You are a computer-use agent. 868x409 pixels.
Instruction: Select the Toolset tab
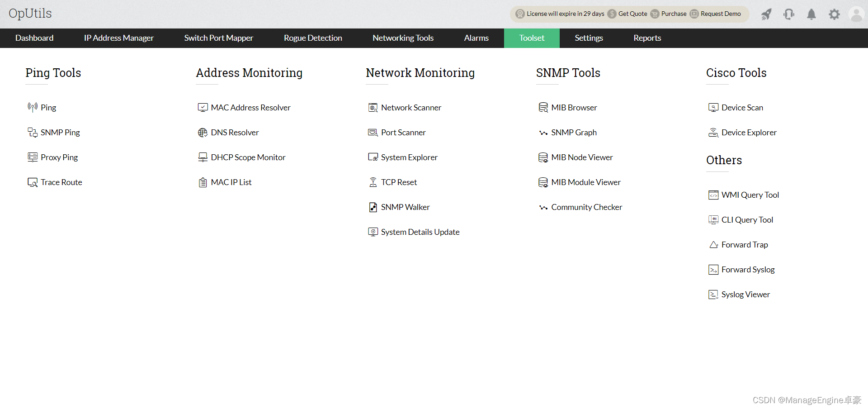pyautogui.click(x=532, y=38)
